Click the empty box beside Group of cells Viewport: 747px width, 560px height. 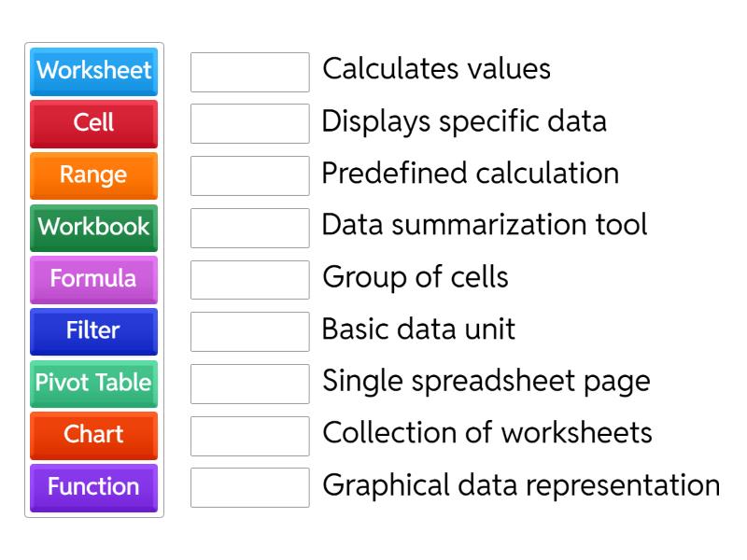[249, 279]
